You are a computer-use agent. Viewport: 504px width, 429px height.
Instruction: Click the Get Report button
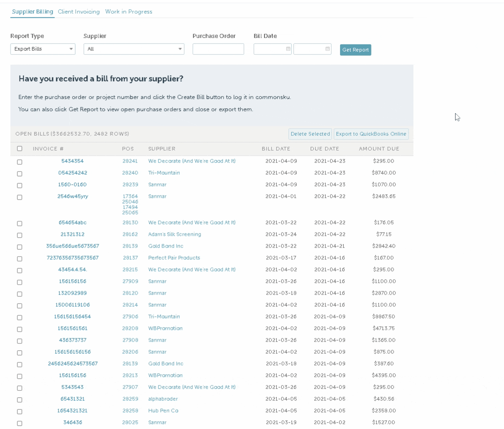tap(355, 50)
